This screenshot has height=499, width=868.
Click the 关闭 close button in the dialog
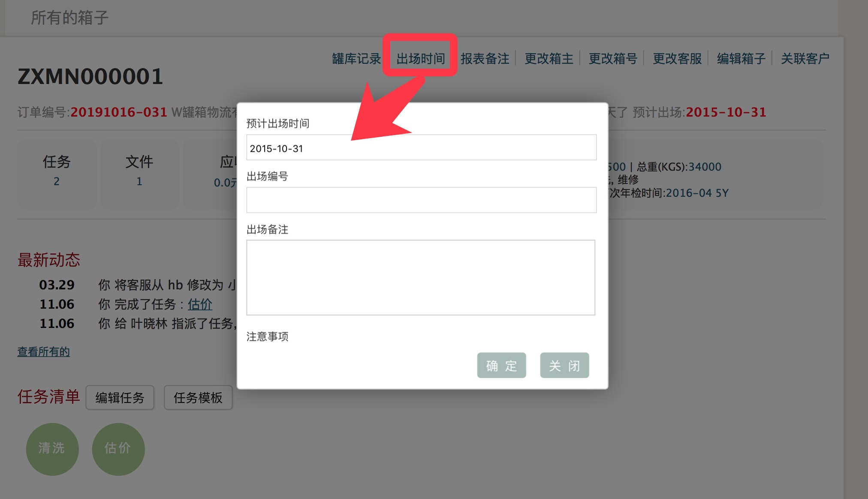tap(564, 365)
